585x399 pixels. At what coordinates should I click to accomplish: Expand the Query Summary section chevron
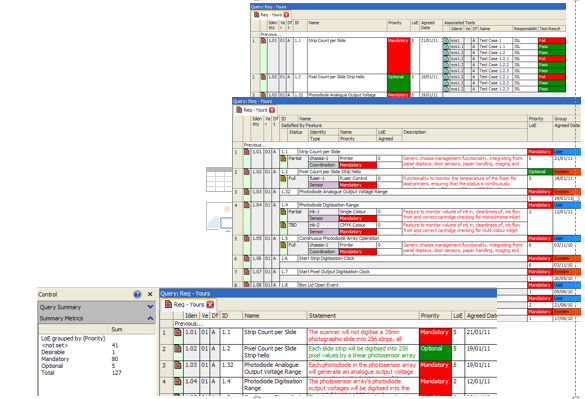150,307
